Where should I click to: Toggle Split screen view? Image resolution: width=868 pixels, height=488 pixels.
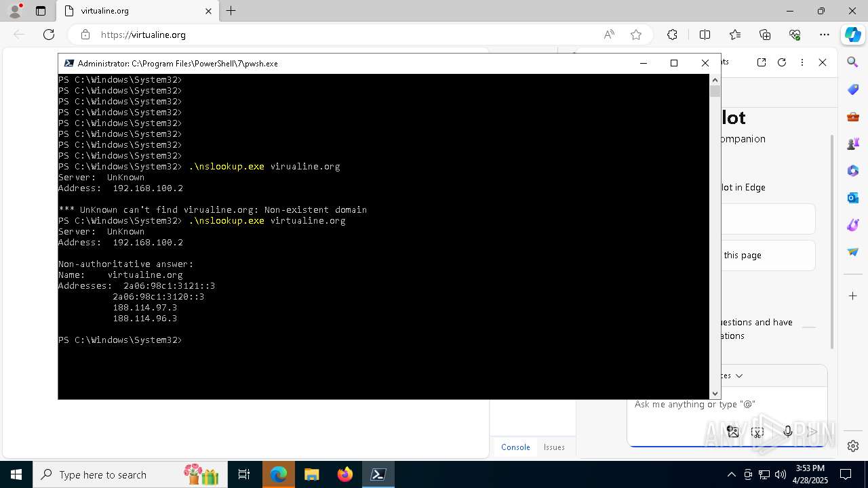pos(705,35)
